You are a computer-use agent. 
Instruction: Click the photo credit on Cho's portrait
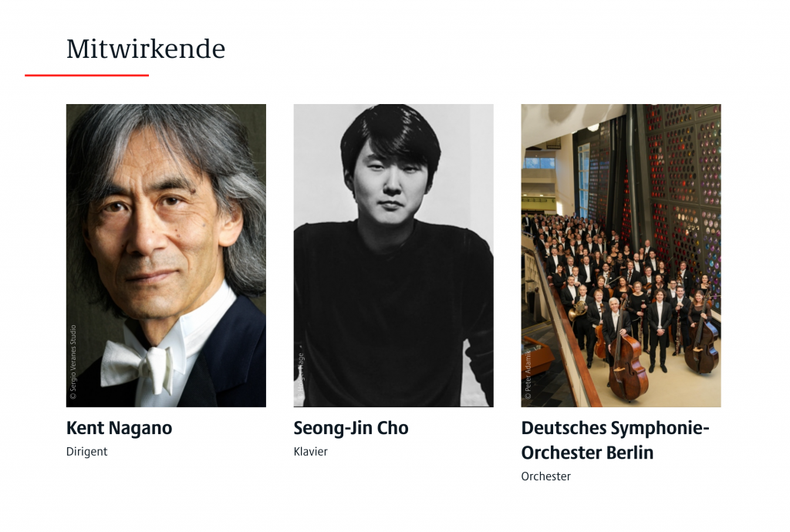(301, 375)
